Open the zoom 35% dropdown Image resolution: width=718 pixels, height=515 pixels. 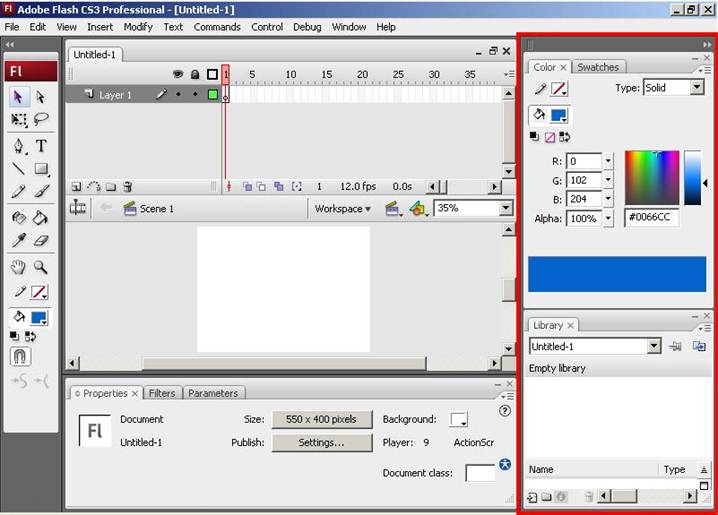click(506, 208)
